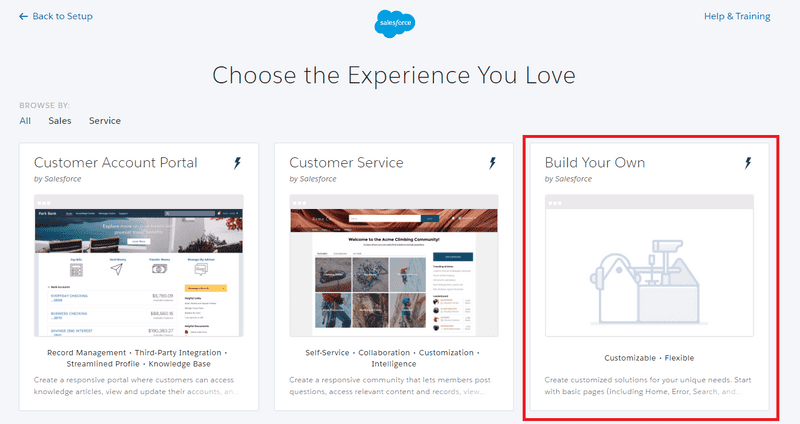Click the Salesforce cloud logo
Viewport: 800px width, 424px height.
coord(394,22)
